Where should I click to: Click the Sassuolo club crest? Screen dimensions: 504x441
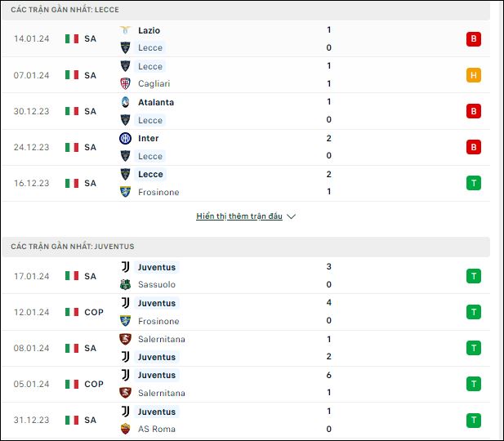pos(125,284)
